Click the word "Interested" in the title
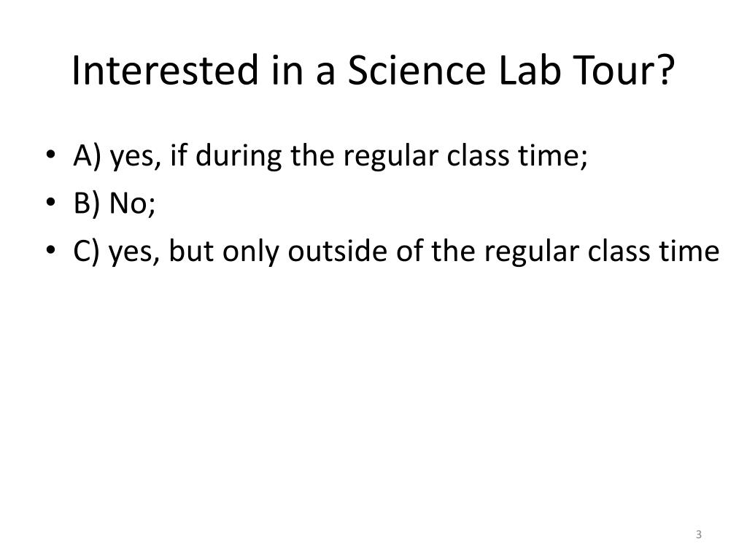 pyautogui.click(x=166, y=71)
